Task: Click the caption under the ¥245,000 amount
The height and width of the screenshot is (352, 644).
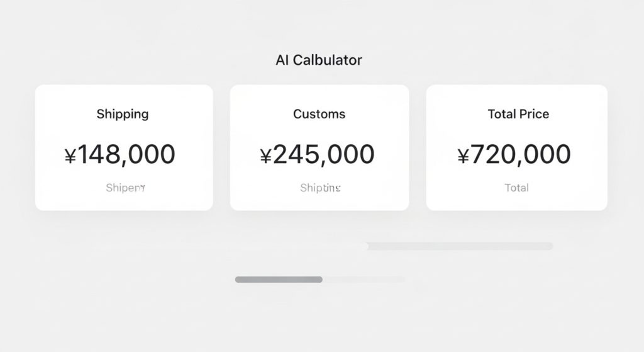Action: (x=320, y=188)
